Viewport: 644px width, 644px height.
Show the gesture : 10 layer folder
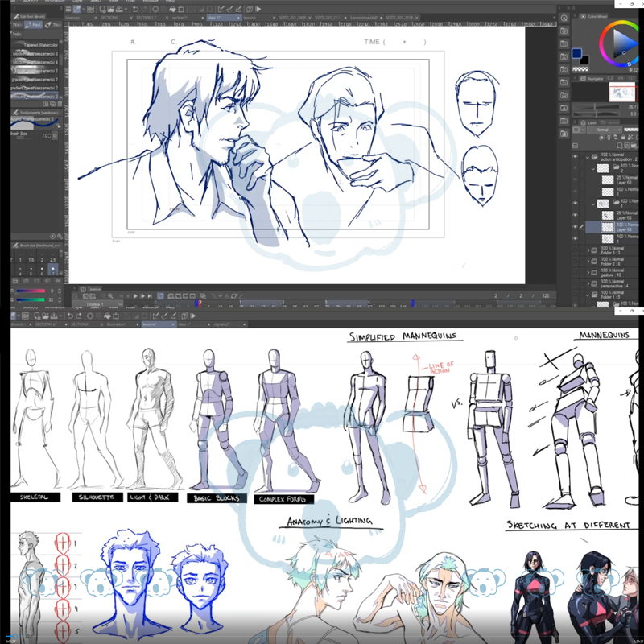[x=575, y=272]
